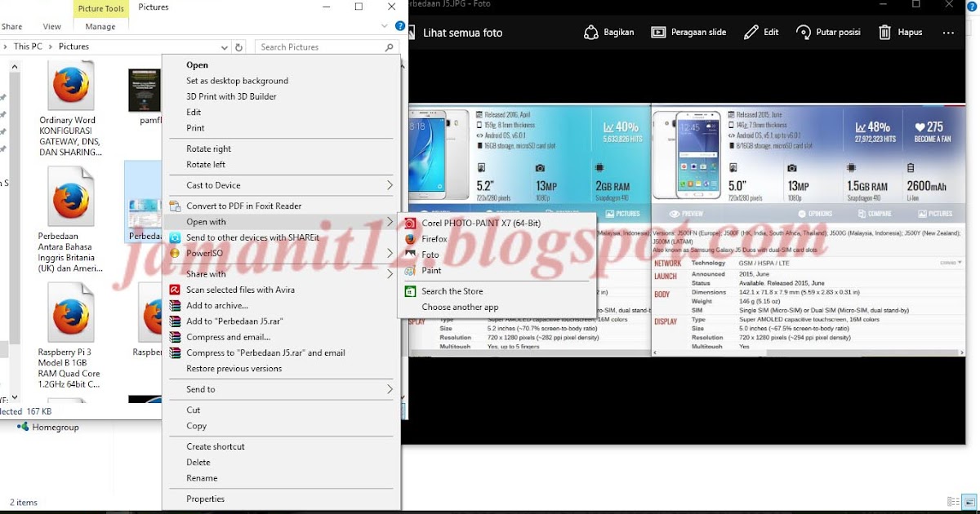Open address bar history dropdown
This screenshot has height=514, width=980.
coord(225,47)
